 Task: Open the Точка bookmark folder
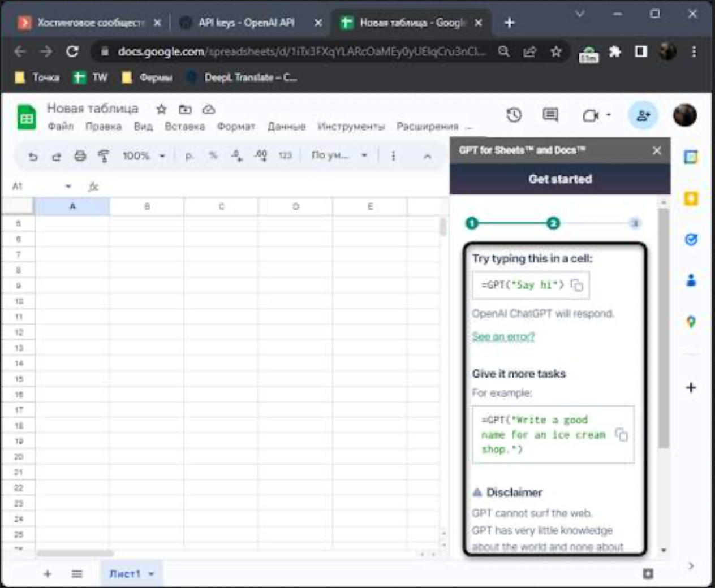click(37, 77)
